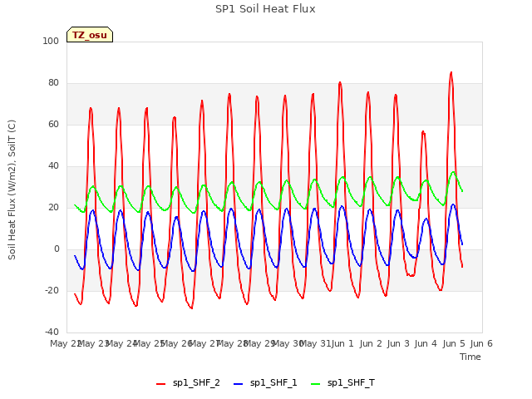532x399 pixels.
Task: Click the green sp1_SHF_T legend color marker
Action: click(x=316, y=384)
